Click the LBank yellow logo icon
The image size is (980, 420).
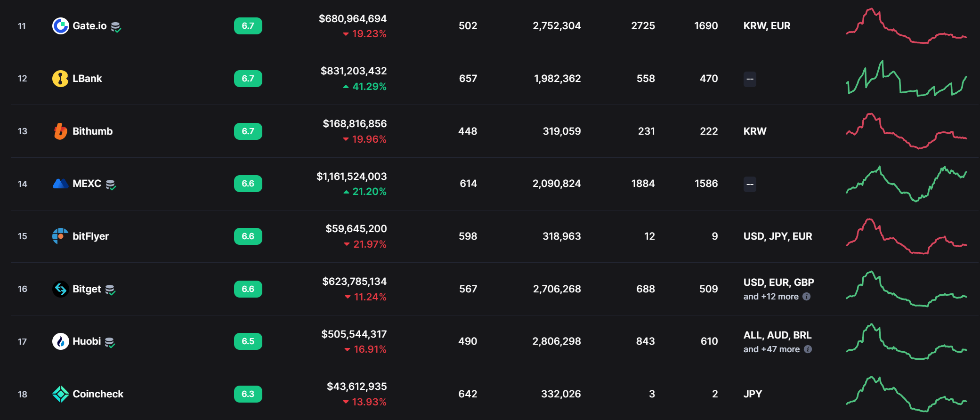click(x=60, y=79)
